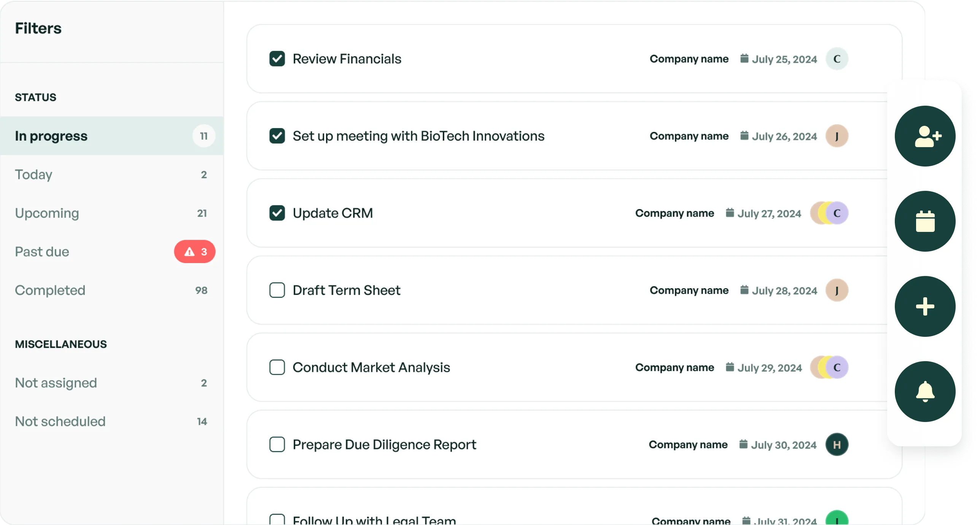980x525 pixels.
Task: Click the J avatar on Draft Term Sheet
Action: point(837,290)
